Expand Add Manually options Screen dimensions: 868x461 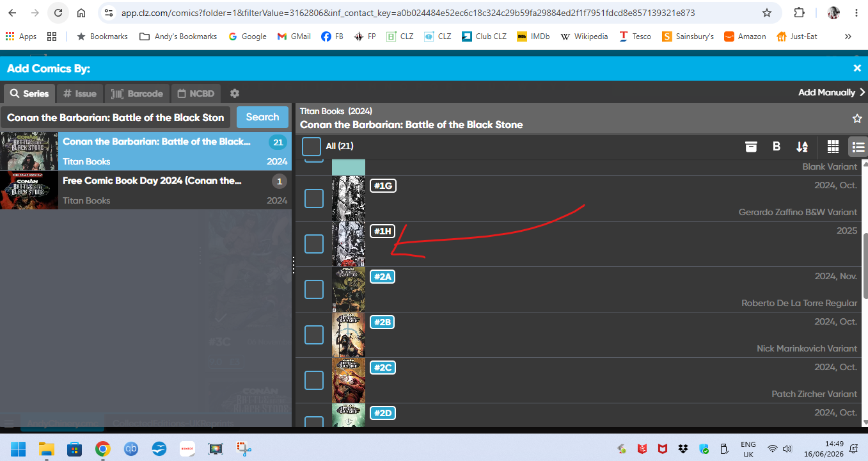point(832,93)
